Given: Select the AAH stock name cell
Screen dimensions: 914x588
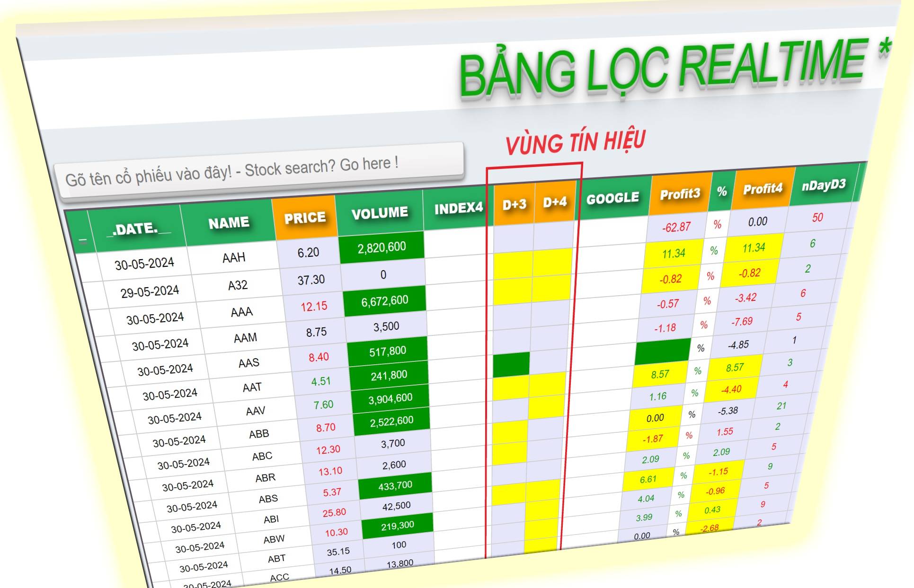Looking at the screenshot, I should tap(234, 258).
